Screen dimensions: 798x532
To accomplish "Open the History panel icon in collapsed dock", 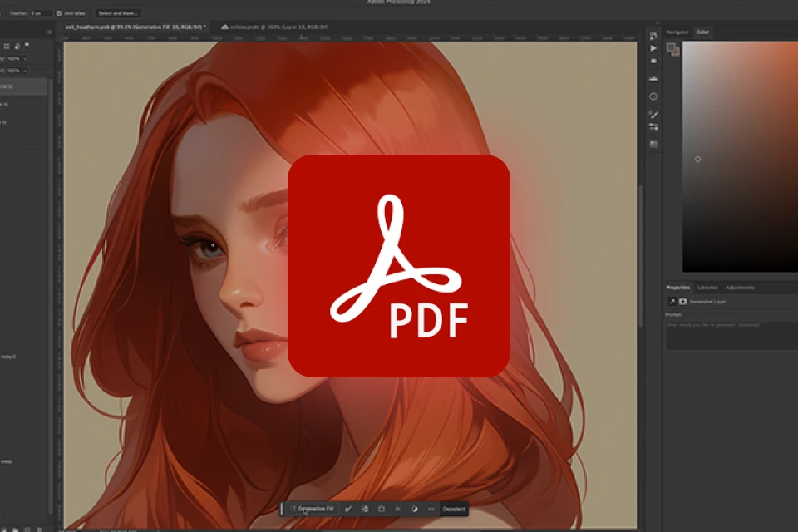I will (x=653, y=36).
